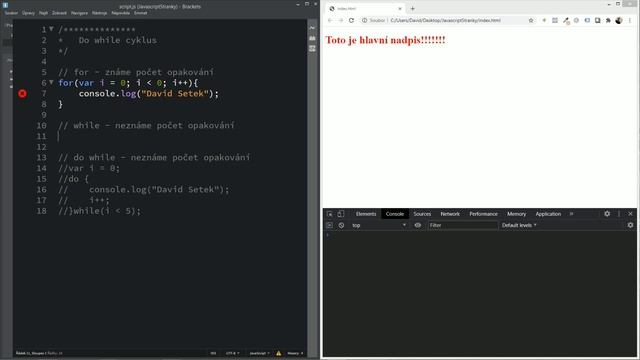This screenshot has width=640, height=360.
Task: Click the "David Setek" string on line 7
Action: [175, 93]
